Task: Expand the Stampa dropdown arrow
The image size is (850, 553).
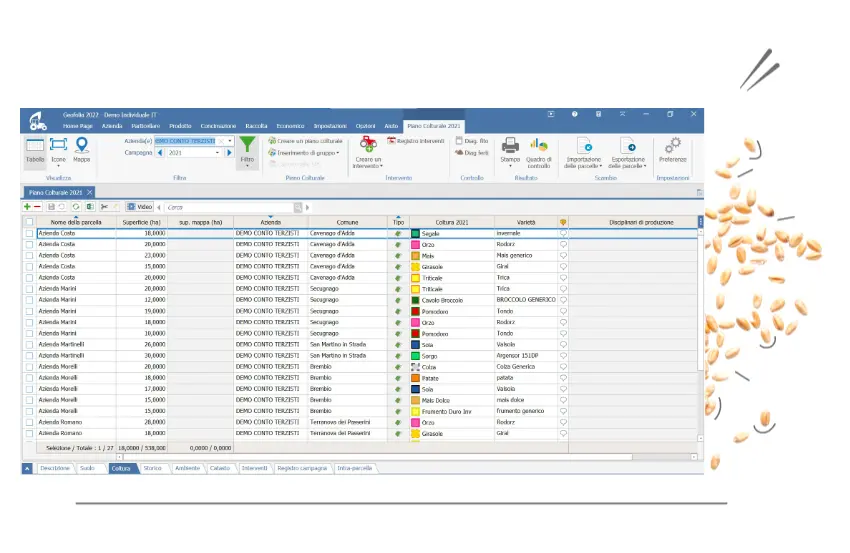Action: 510,166
